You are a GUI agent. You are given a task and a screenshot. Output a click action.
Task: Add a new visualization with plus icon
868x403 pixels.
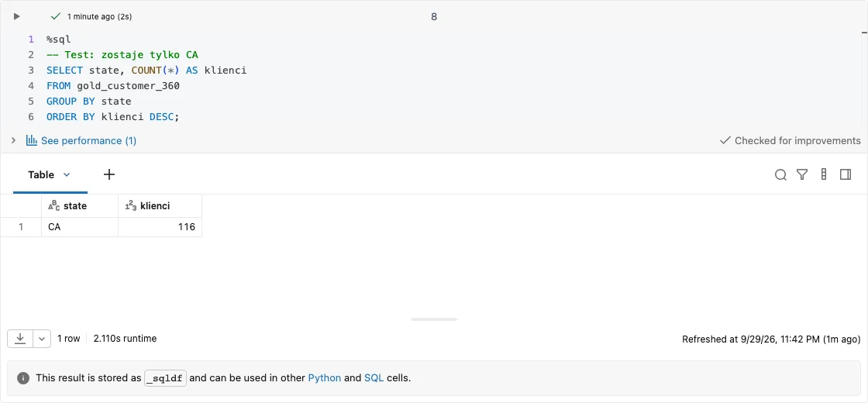click(109, 174)
